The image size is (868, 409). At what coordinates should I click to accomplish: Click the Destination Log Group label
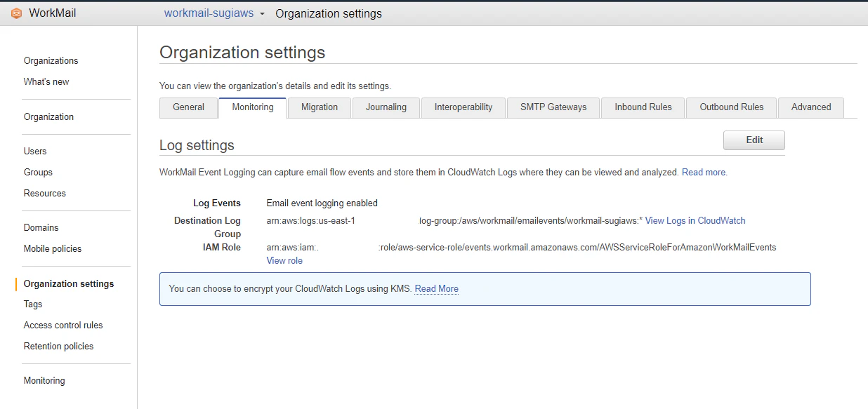click(208, 227)
